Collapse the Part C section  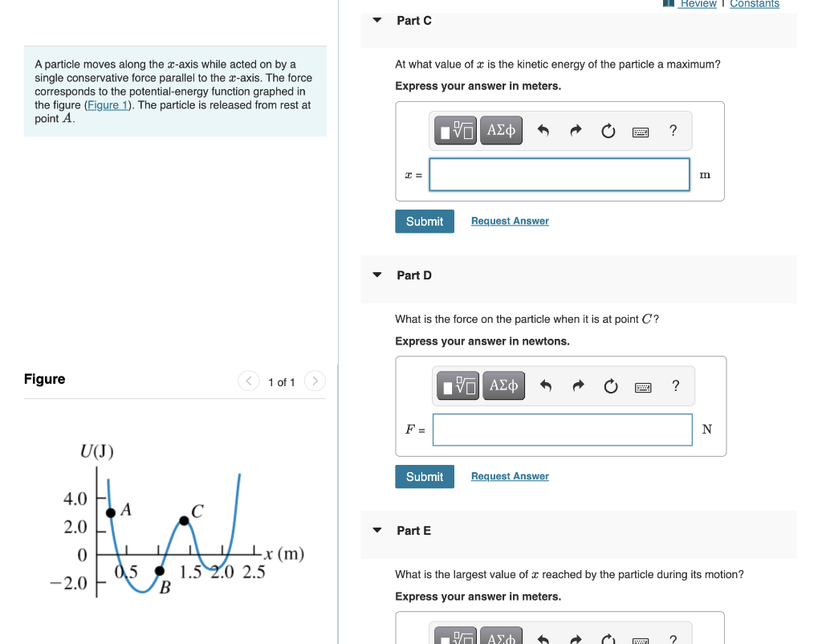[x=376, y=20]
